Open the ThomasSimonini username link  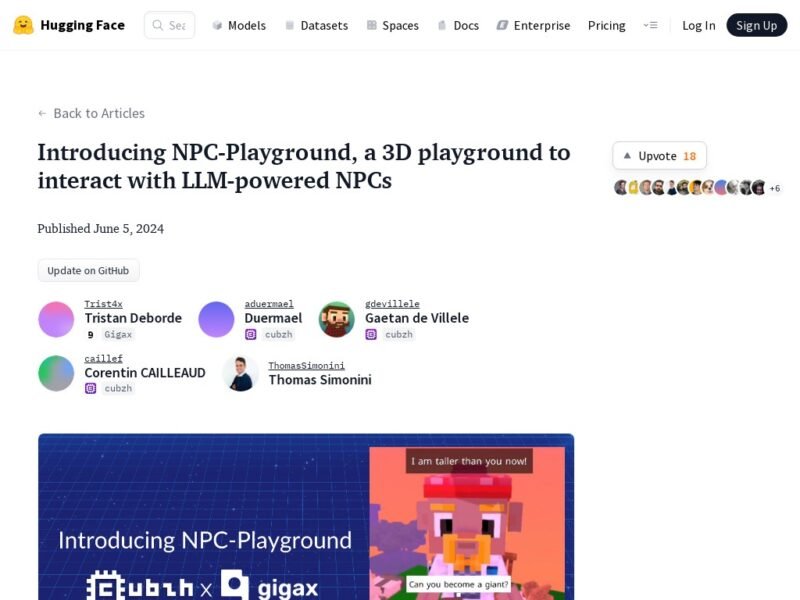pyautogui.click(x=307, y=366)
